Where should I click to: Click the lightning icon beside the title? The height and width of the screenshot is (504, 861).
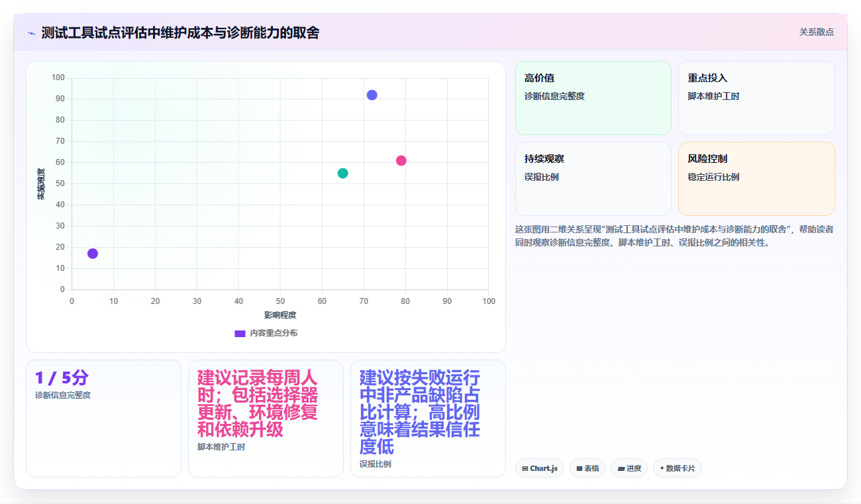pos(31,32)
